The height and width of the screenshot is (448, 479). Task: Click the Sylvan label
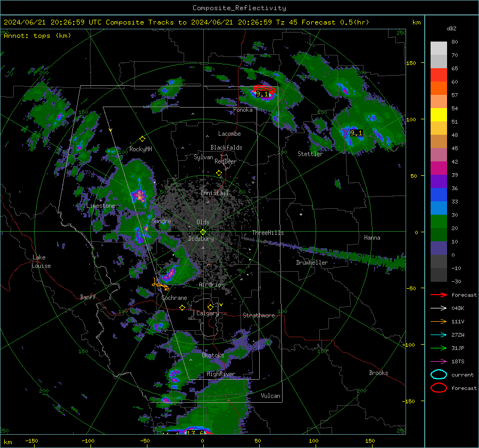point(203,157)
